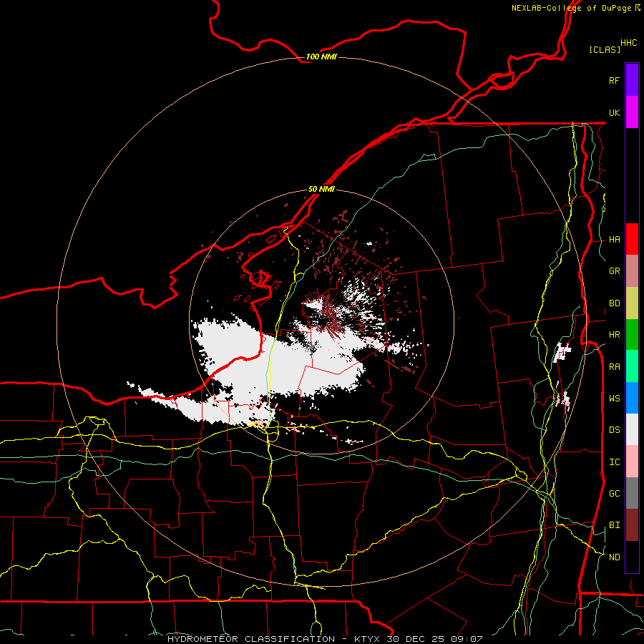Click the 50 NMI range ring label
Screen dimensions: 644x644
(321, 190)
